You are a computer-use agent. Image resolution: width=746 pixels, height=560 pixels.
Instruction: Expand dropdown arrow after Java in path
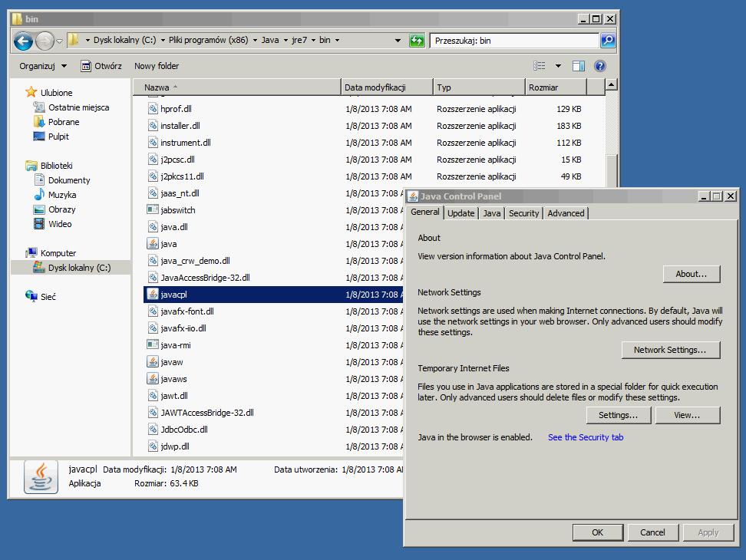(286, 41)
